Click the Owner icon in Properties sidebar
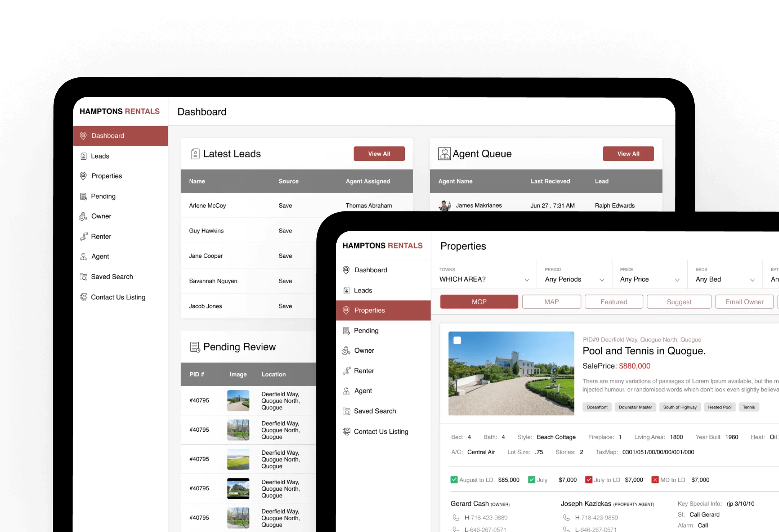The image size is (779, 532). pos(346,350)
